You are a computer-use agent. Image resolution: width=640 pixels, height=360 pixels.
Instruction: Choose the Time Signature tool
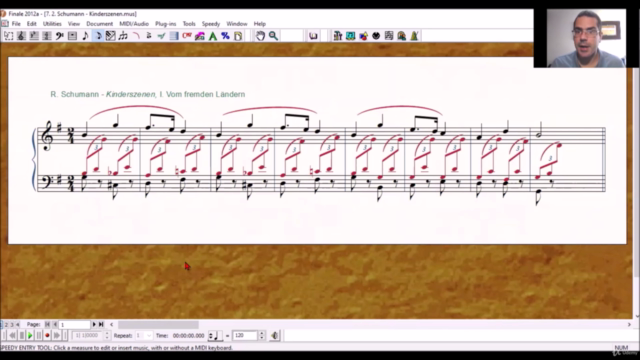(47, 36)
